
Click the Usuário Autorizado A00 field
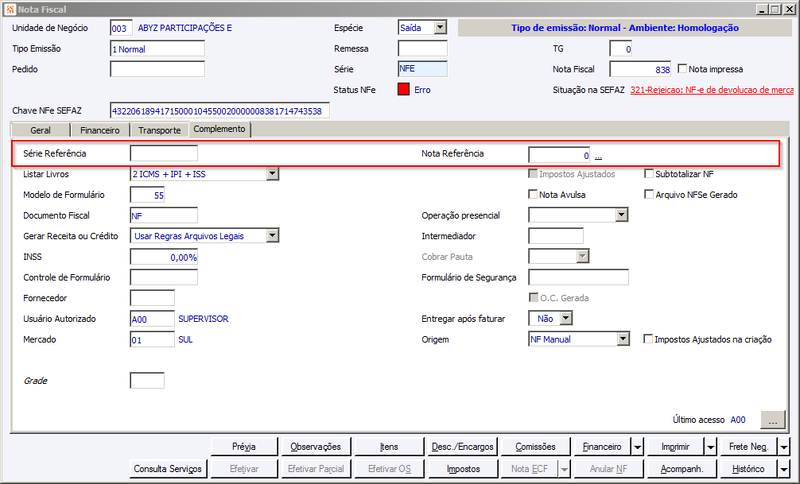coord(152,319)
